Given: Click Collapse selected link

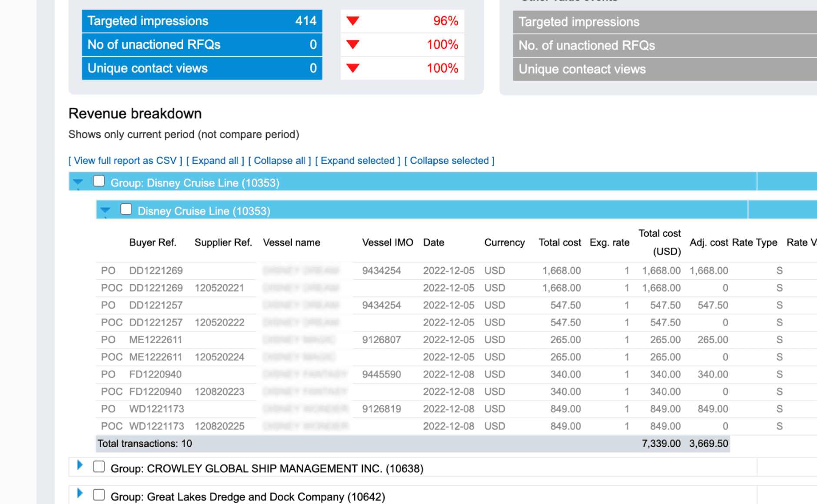Looking at the screenshot, I should pyautogui.click(x=449, y=161).
